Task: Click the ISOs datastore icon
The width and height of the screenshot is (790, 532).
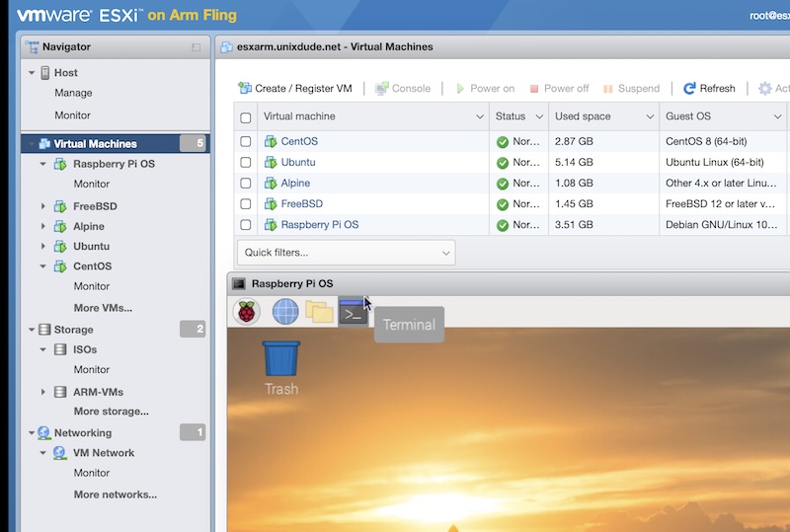Action: click(x=60, y=349)
